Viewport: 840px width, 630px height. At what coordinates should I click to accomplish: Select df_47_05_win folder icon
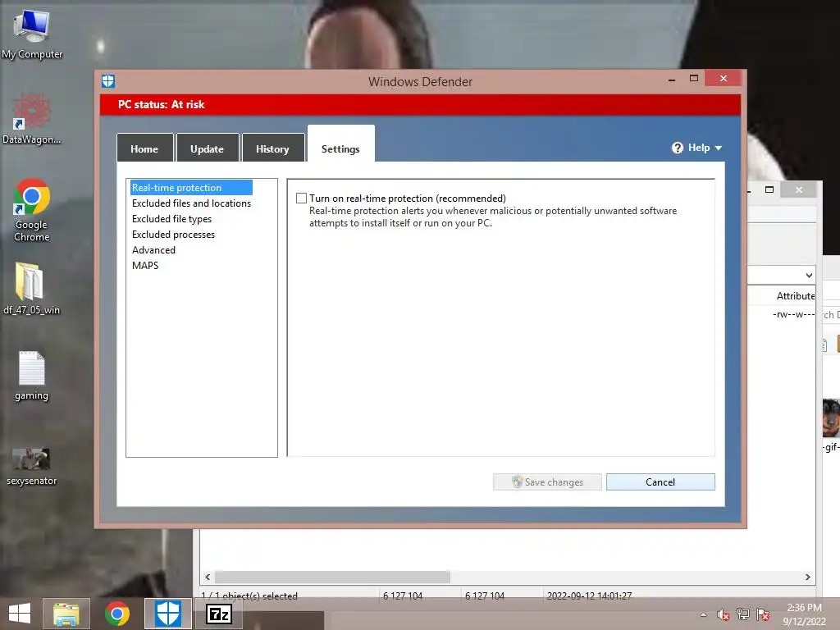(x=32, y=288)
